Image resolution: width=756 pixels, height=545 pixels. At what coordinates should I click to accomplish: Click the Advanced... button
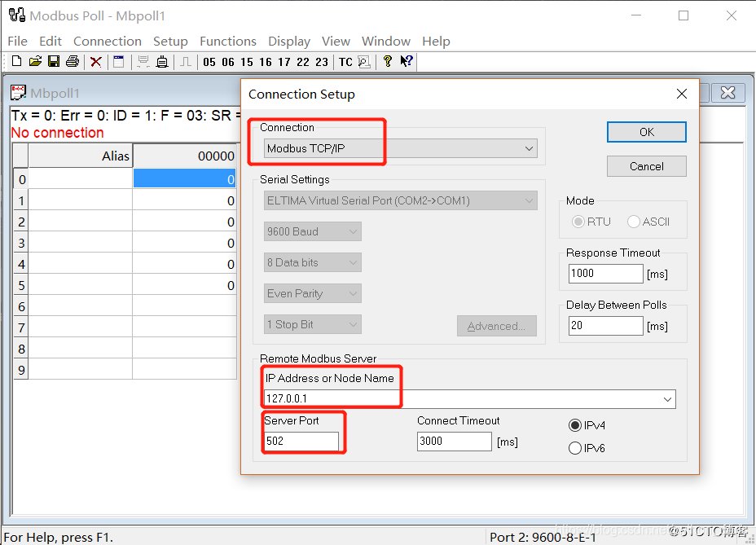tap(497, 326)
